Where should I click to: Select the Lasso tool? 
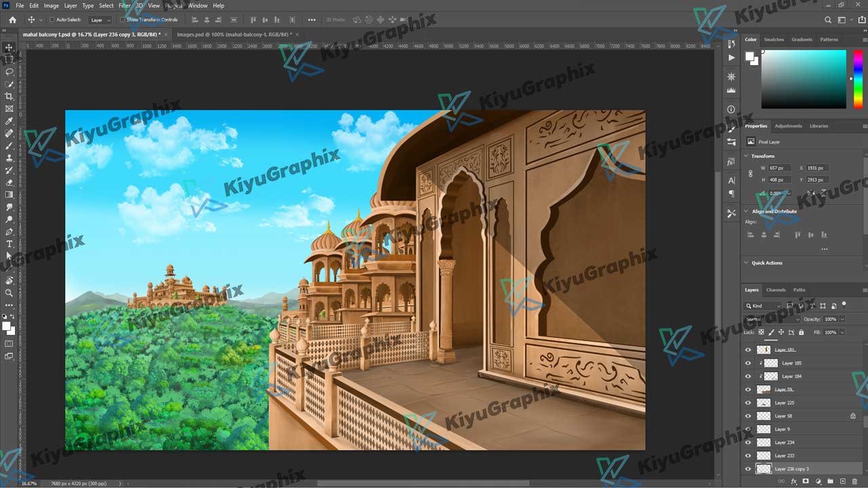[9, 72]
